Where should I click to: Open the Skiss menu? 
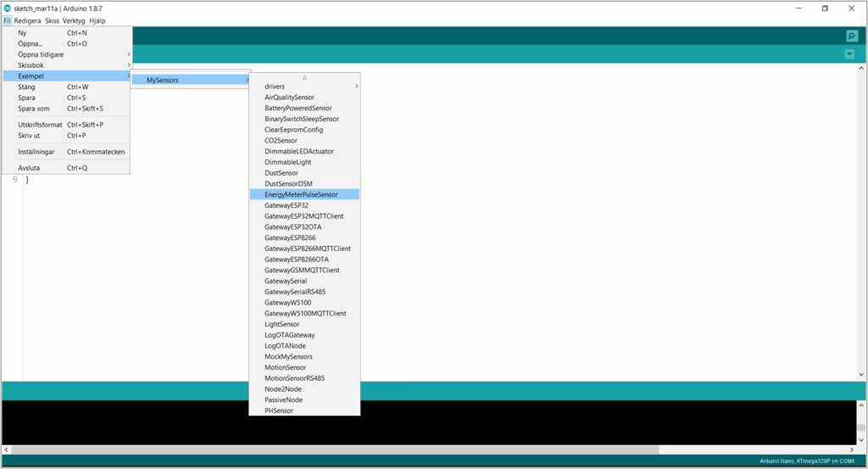(x=52, y=20)
